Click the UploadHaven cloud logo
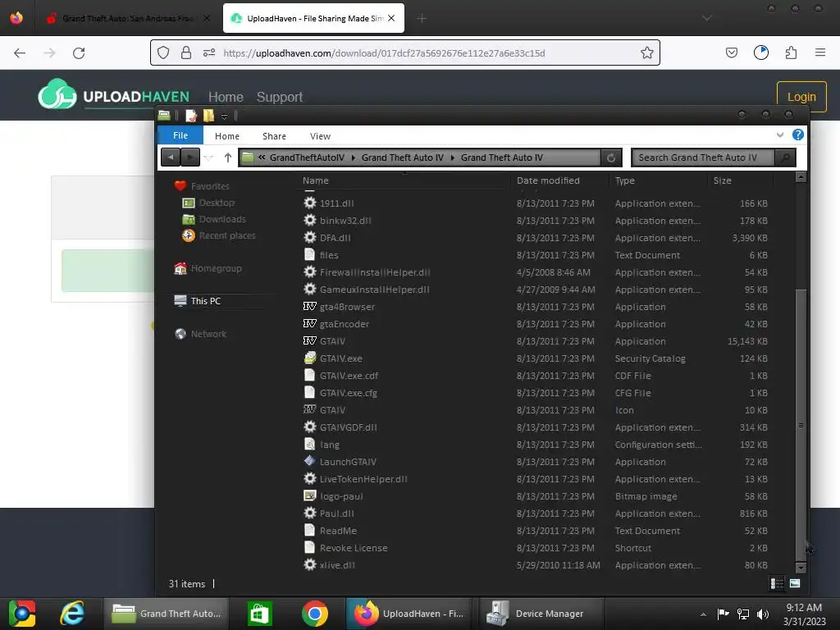 click(57, 94)
